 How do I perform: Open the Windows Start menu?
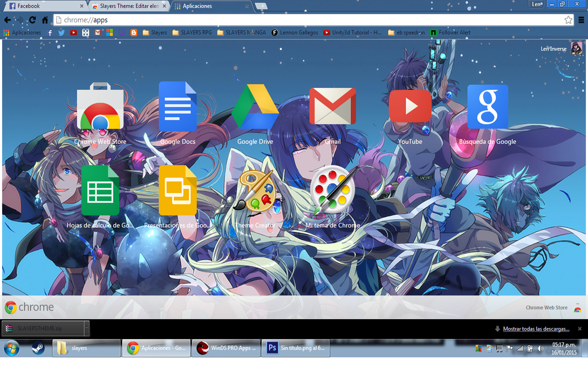11,348
